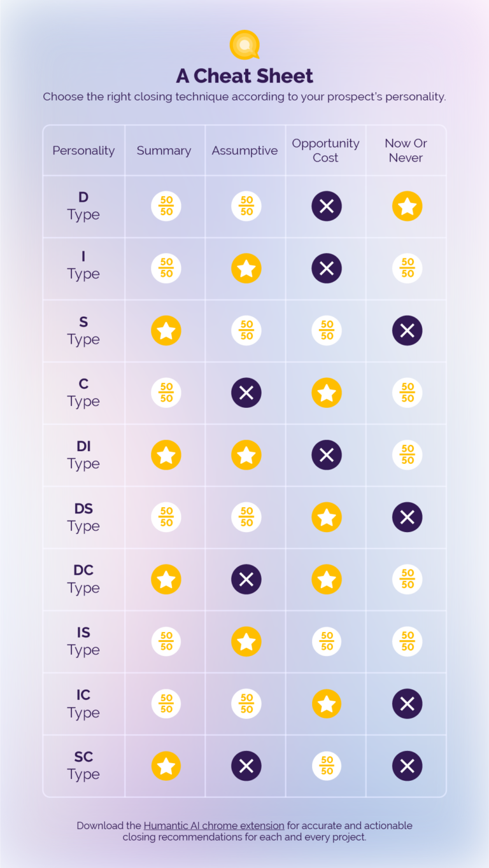The width and height of the screenshot is (489, 868).
Task: Click the X icon for SC Type Now Or Never
Action: [x=407, y=766]
